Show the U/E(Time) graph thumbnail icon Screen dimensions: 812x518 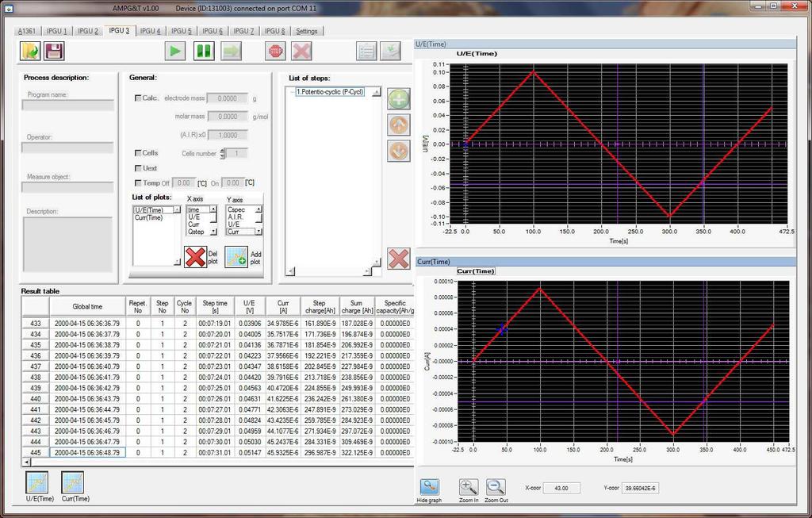coord(36,482)
